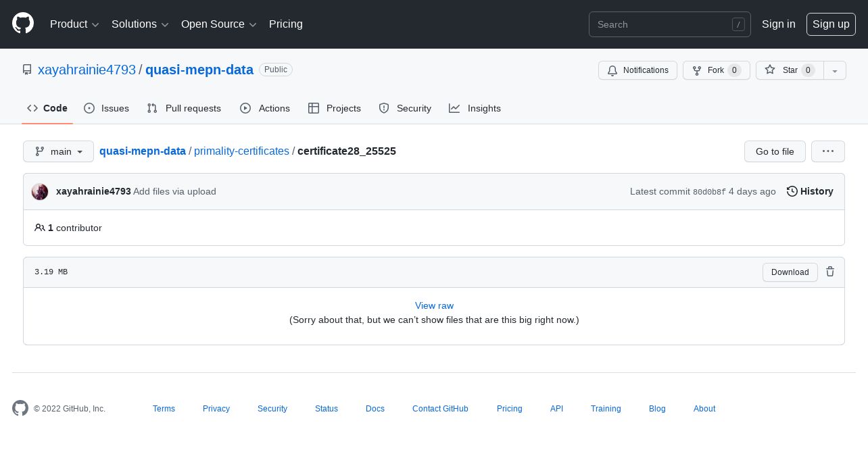Click the Sign up button
868x450 pixels.
(x=831, y=24)
